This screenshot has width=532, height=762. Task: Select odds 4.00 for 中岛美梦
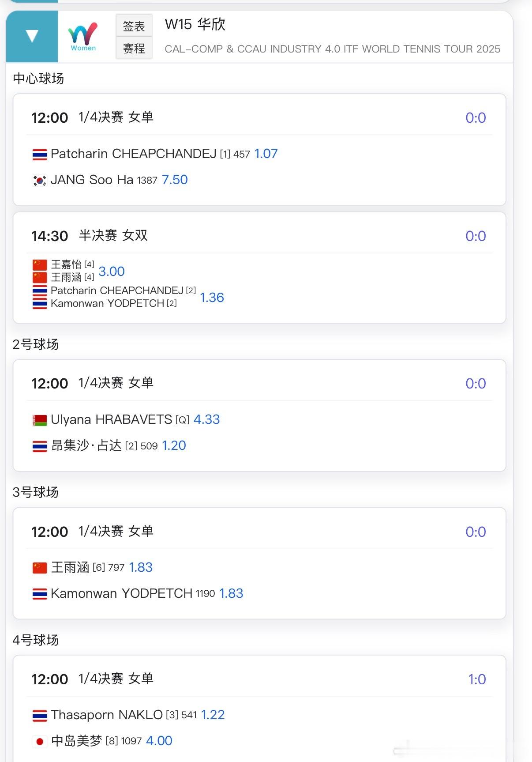click(x=159, y=741)
